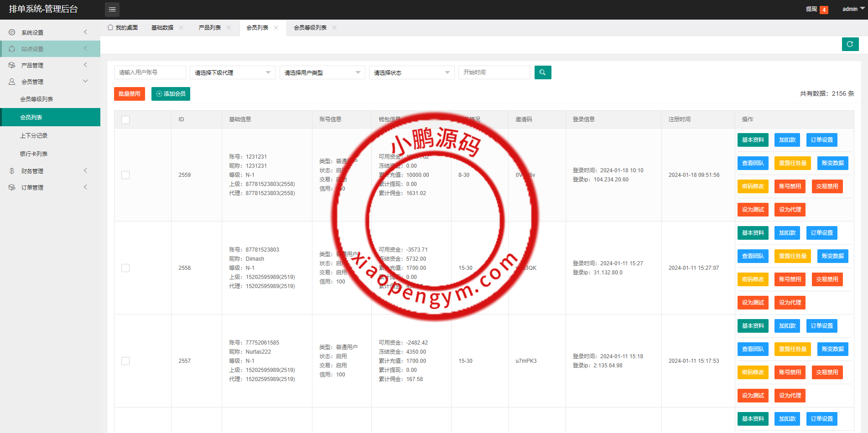Select the checkbox for member ID 2559
Viewport: 868px width, 433px height.
click(125, 175)
